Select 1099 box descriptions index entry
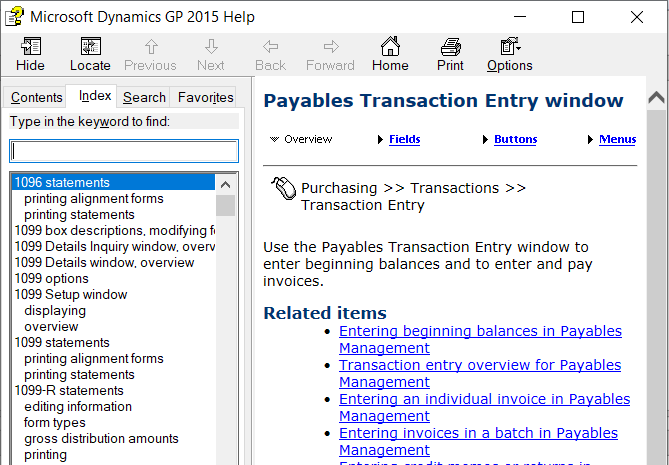This screenshot has width=669, height=465. (114, 231)
